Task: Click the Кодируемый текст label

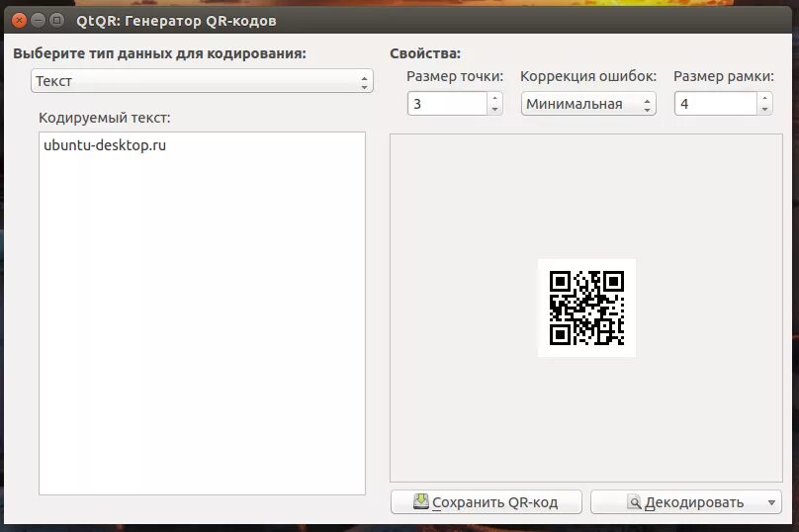Action: [105, 118]
